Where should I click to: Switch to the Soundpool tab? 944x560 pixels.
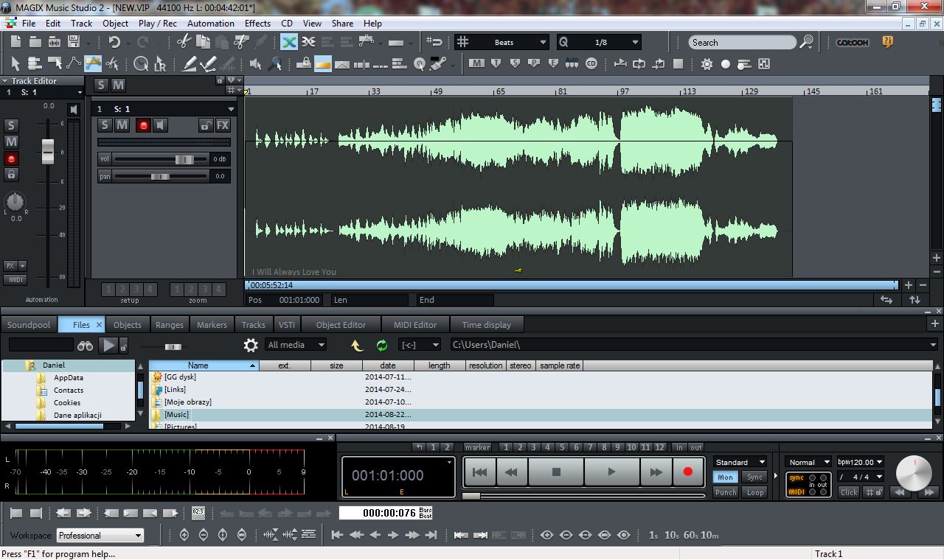[x=29, y=324]
